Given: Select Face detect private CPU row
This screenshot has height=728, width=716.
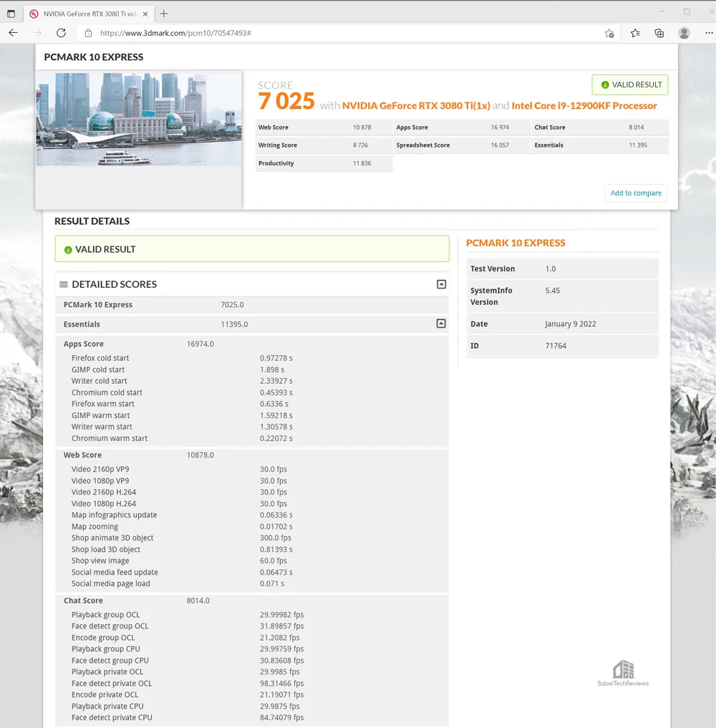Looking at the screenshot, I should [252, 717].
